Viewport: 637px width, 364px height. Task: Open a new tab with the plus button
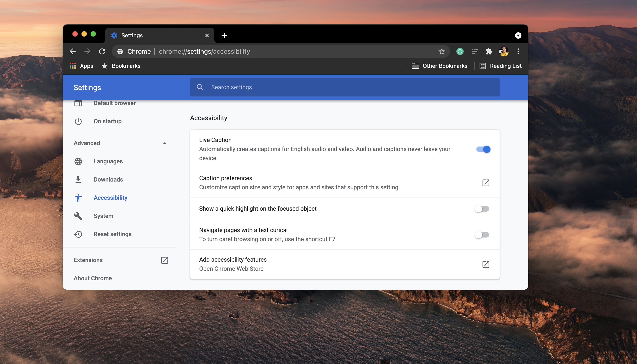(x=224, y=35)
